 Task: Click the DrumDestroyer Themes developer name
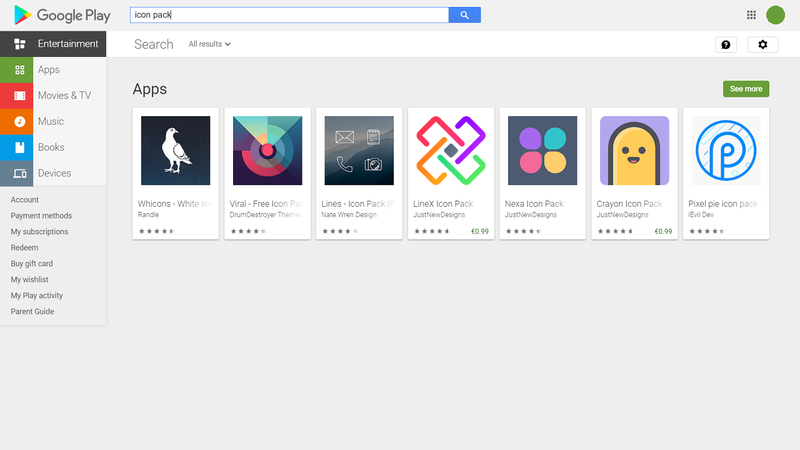pos(266,215)
